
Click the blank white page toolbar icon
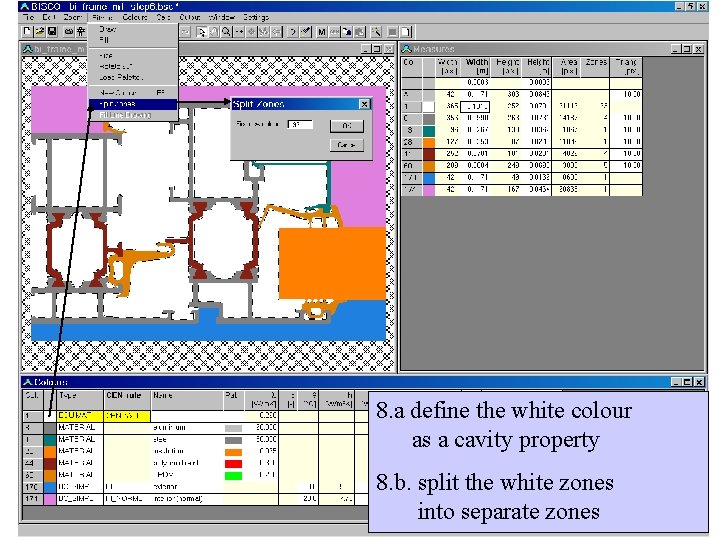[406, 32]
